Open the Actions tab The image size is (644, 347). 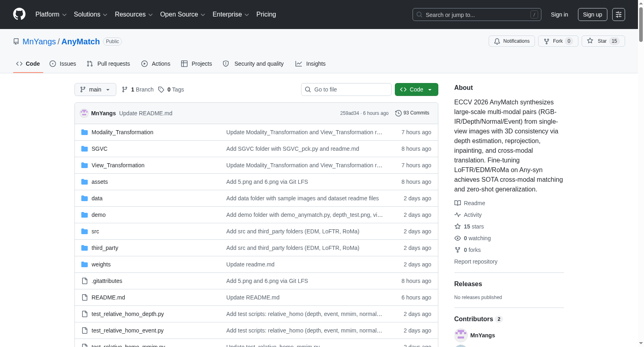pyautogui.click(x=156, y=64)
